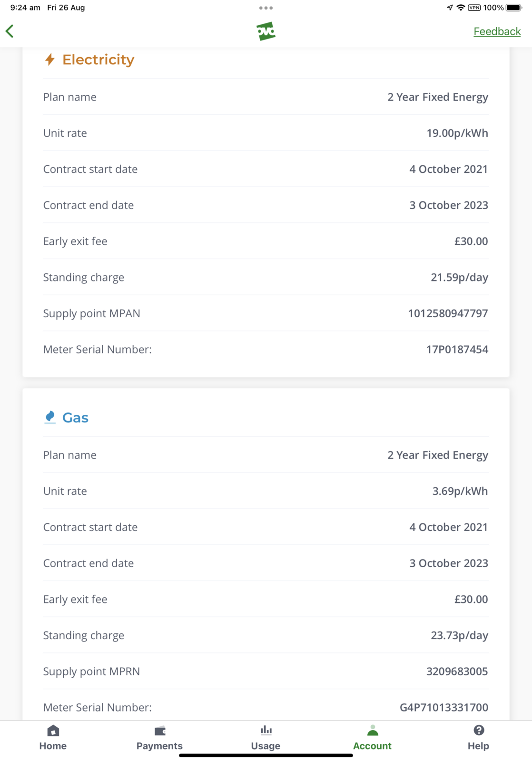
Task: Tap the Gas flame icon
Action: tap(50, 417)
